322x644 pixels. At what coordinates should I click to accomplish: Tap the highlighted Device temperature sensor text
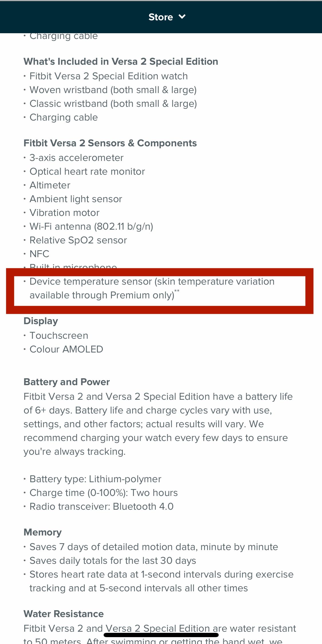tap(152, 288)
